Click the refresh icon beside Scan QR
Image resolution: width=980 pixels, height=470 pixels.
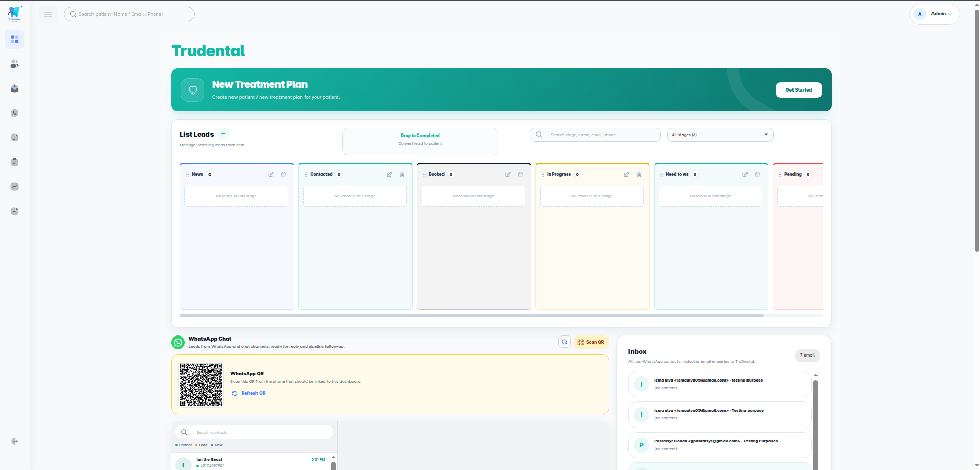565,342
